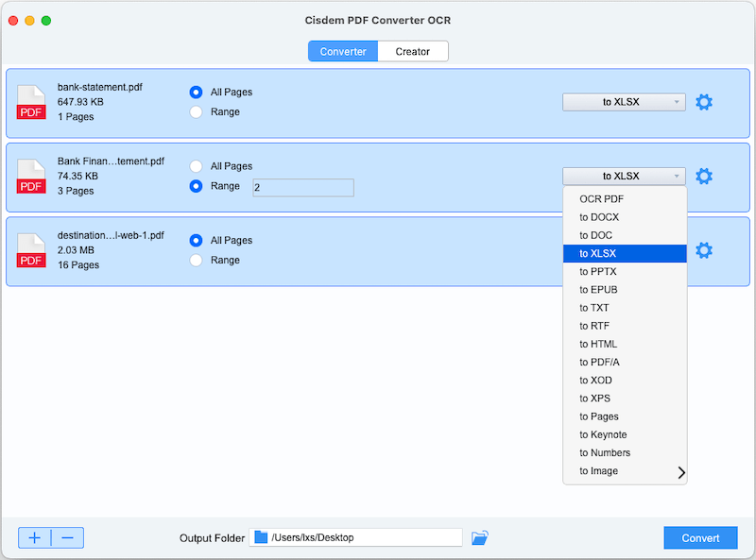756x560 pixels.
Task: Choose to RTF output format
Action: (625, 326)
